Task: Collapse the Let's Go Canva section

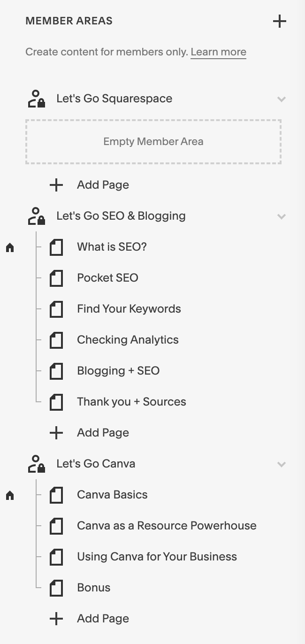Action: point(282,464)
